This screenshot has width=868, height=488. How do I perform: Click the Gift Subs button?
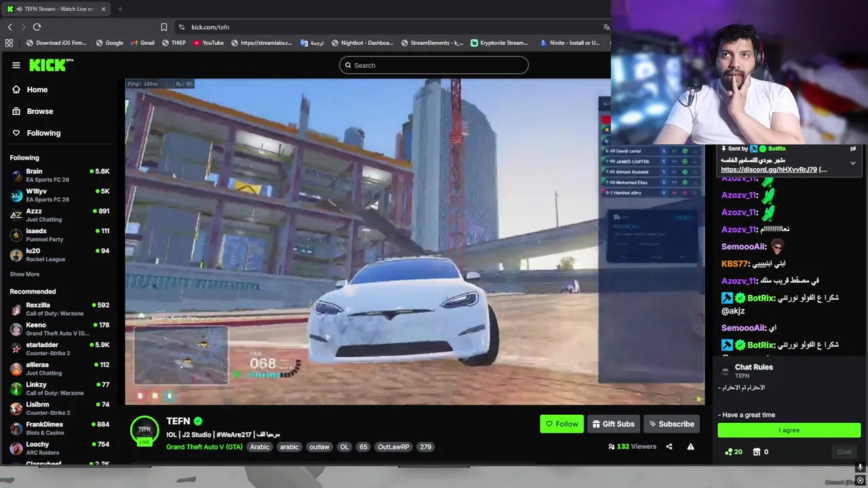click(613, 424)
